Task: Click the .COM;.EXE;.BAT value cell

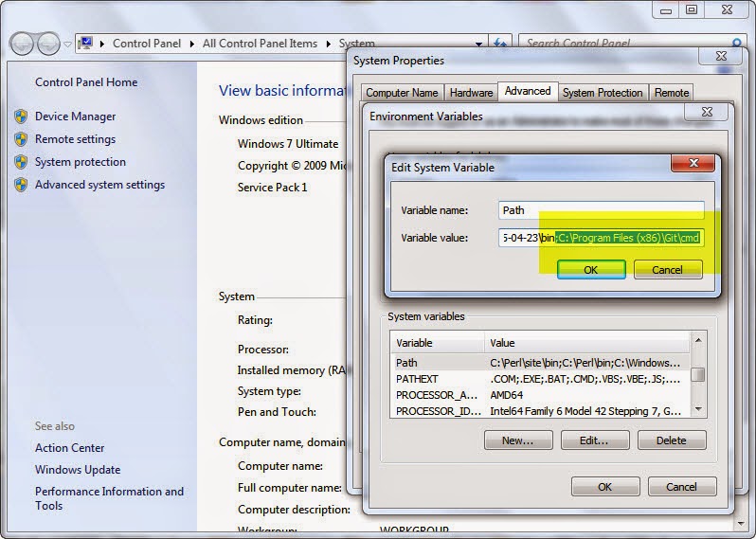Action: pos(585,379)
